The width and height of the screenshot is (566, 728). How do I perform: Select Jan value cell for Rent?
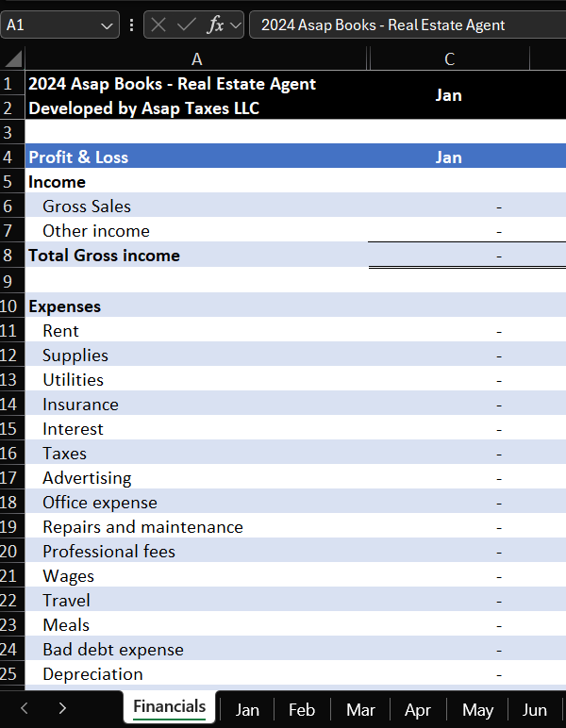449,331
